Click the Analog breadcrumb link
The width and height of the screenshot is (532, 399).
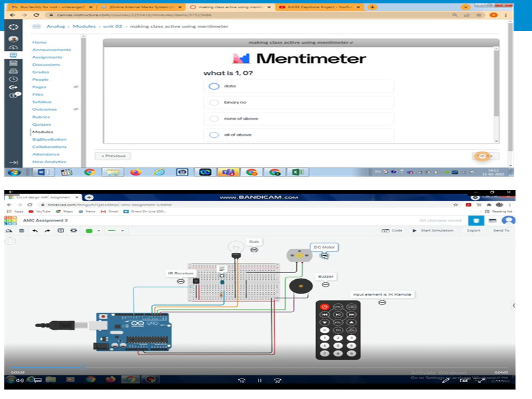coord(56,26)
